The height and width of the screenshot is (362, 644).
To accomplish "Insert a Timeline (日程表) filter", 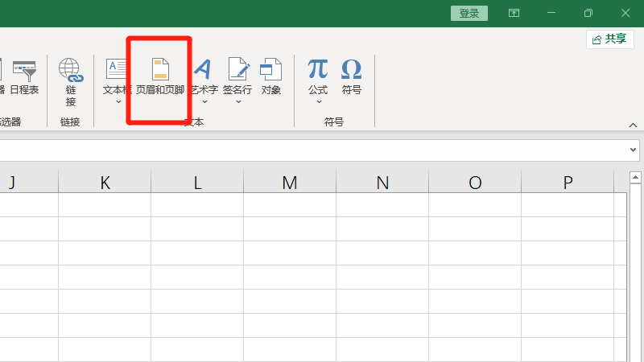I will click(x=24, y=76).
